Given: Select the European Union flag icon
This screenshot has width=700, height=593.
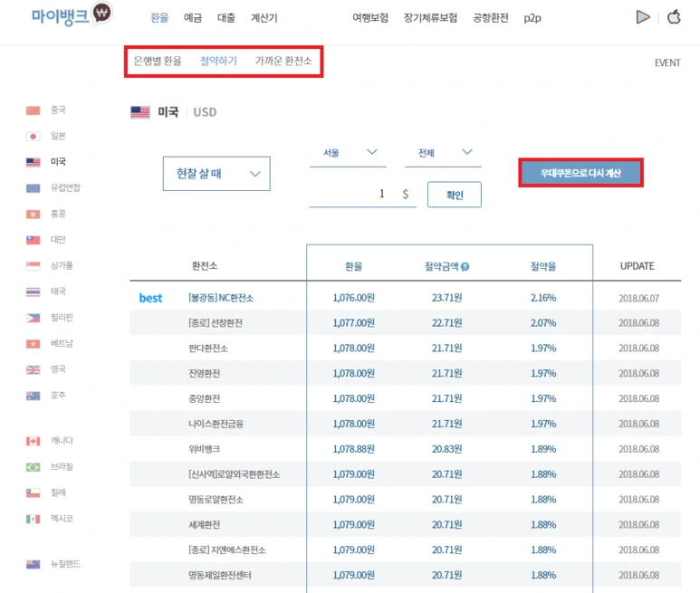Looking at the screenshot, I should coord(33,187).
